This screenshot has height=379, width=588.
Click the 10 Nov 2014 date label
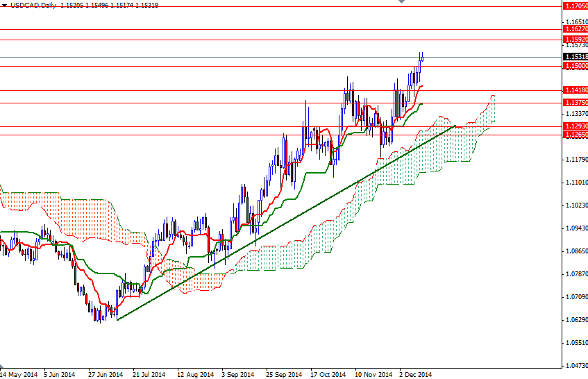tap(373, 375)
